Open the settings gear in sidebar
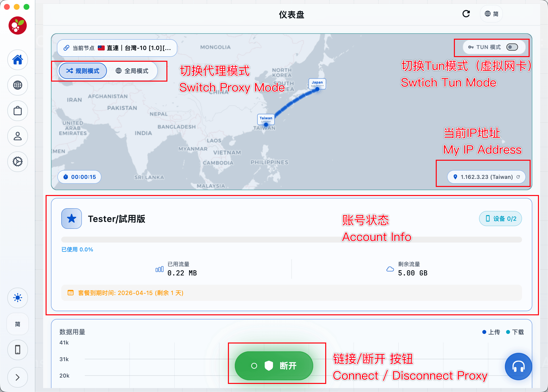This screenshot has width=548, height=392. [18, 162]
